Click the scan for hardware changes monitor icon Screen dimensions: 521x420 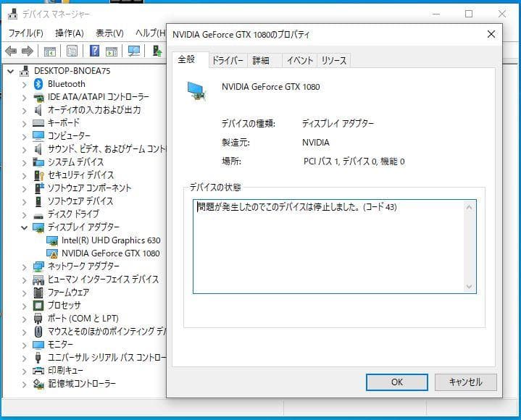134,51
